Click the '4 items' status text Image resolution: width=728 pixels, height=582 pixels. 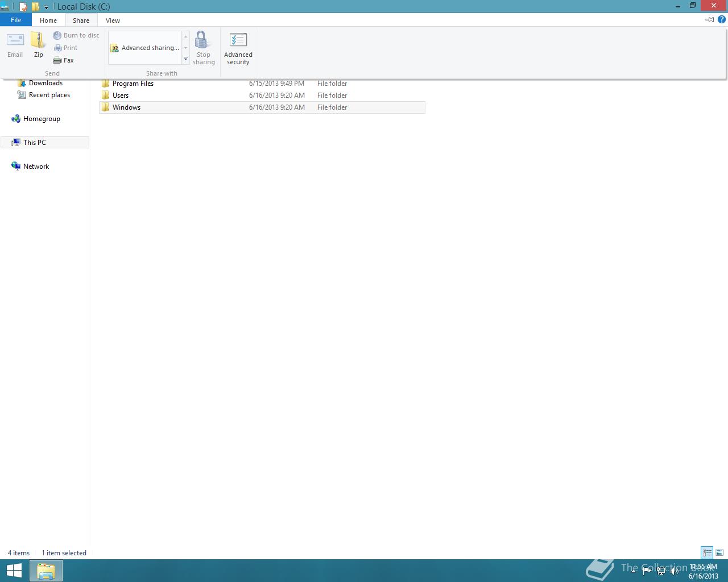[19, 553]
